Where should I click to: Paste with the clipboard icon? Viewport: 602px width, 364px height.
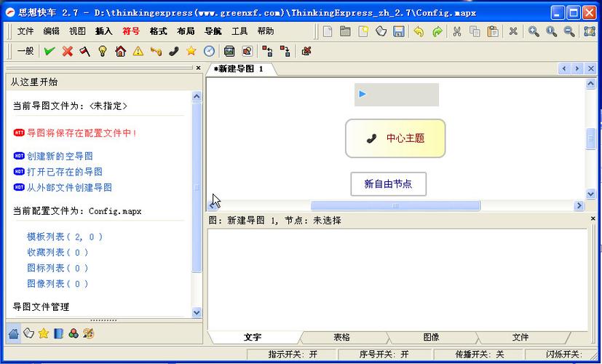[493, 31]
